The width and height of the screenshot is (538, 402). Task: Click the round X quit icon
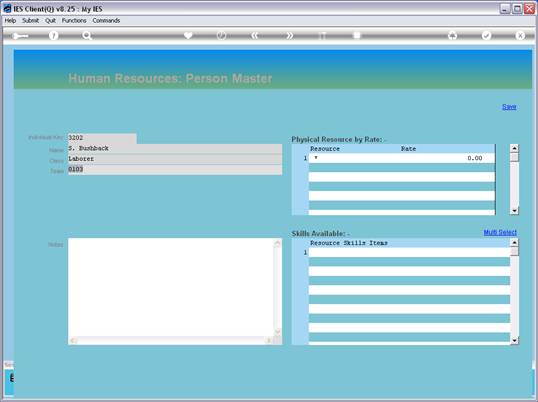click(520, 35)
